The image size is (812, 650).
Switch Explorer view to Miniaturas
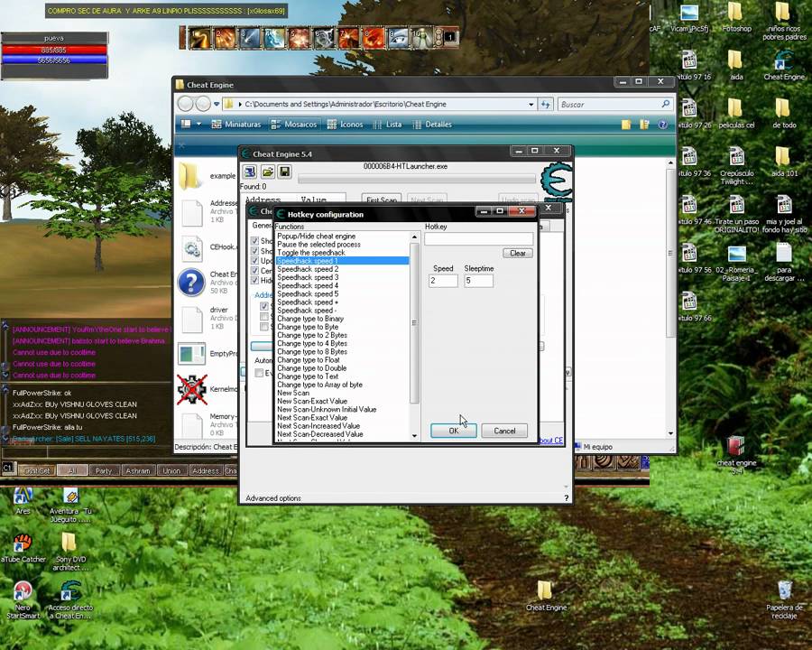point(236,125)
